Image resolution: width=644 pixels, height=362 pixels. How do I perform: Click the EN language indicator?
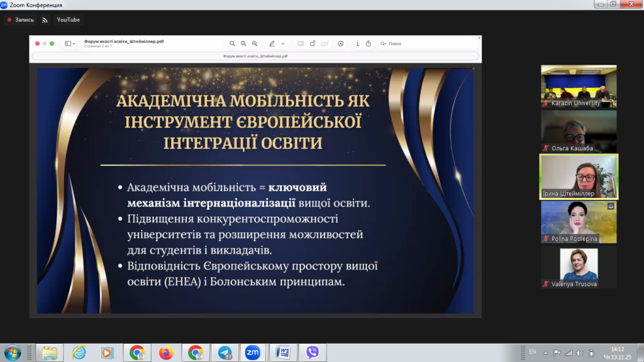[x=533, y=351]
